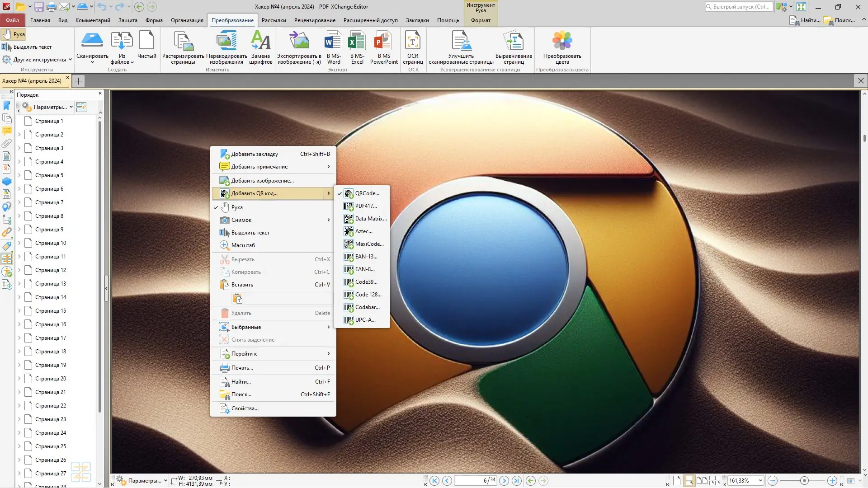Click the zoom slider handle

click(x=804, y=481)
